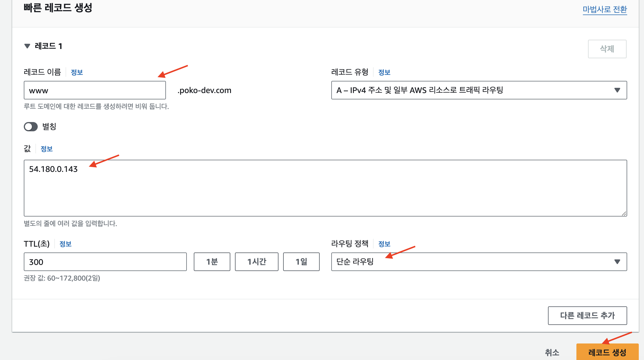Collapse the 레코드 1 section triangle
644x360 pixels.
pos(27,46)
